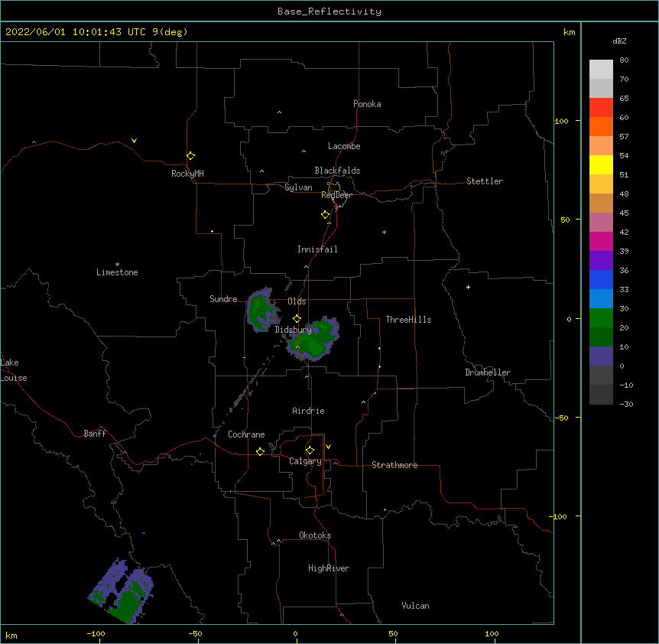Click the asterisk marker above Limestone
This screenshot has width=659, height=644.
(x=117, y=265)
